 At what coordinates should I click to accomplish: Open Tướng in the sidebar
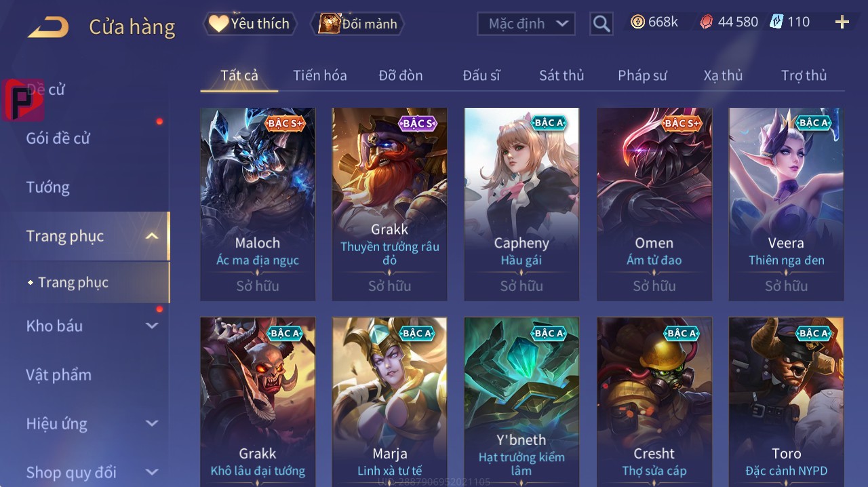coord(47,187)
